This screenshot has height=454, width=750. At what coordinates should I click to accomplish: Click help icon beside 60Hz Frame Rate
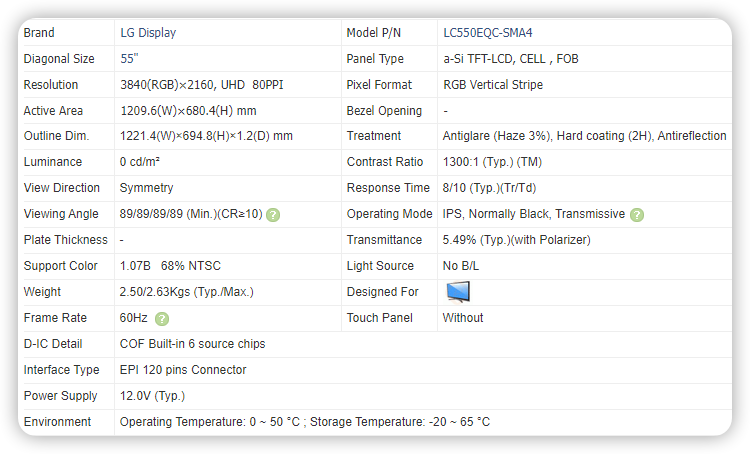[x=162, y=318]
